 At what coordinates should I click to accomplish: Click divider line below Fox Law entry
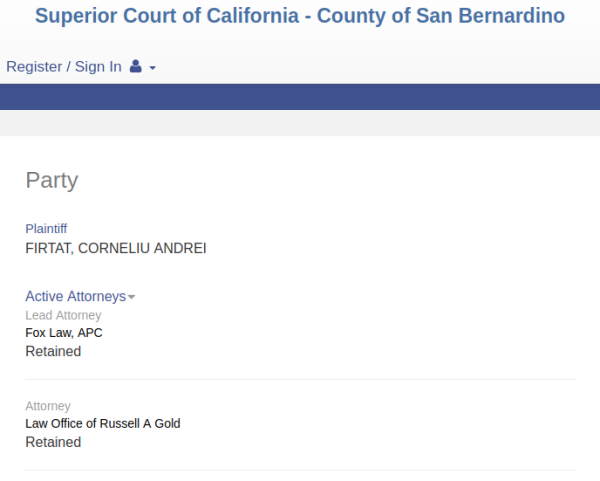[x=300, y=380]
